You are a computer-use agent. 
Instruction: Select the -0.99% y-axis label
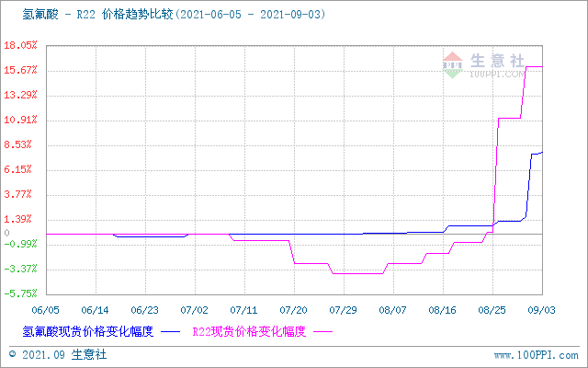(x=20, y=245)
